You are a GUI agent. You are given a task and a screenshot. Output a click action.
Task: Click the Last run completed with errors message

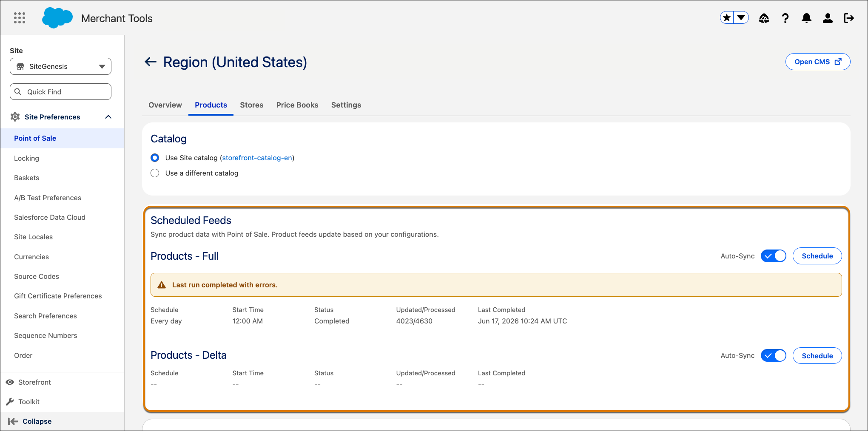pyautogui.click(x=225, y=285)
